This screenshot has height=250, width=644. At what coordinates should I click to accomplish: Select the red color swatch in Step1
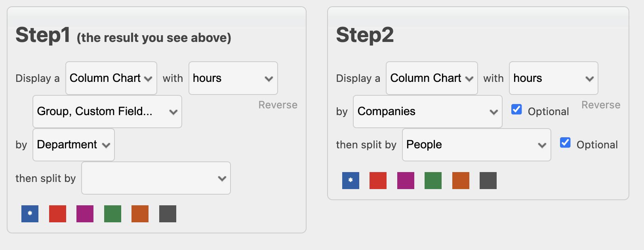(57, 214)
